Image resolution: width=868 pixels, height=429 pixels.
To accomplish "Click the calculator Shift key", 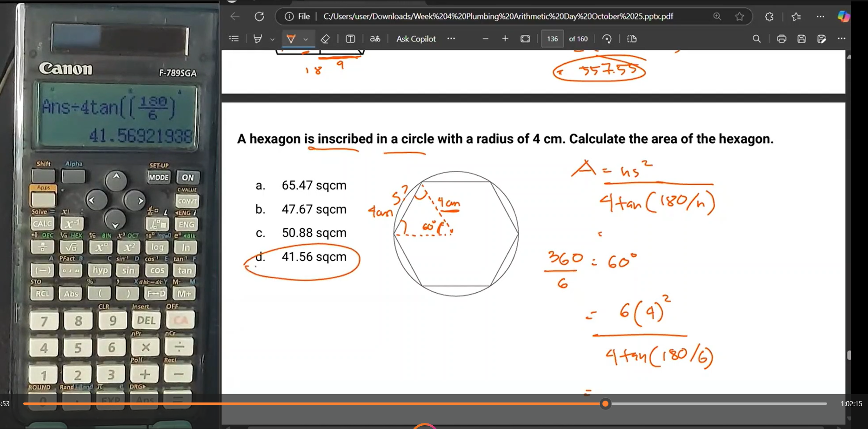I will (43, 176).
